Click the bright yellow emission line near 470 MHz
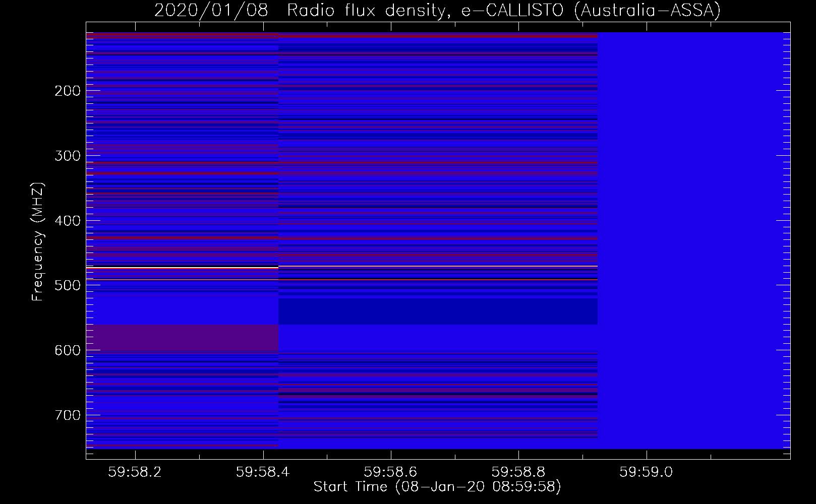 pyautogui.click(x=438, y=266)
